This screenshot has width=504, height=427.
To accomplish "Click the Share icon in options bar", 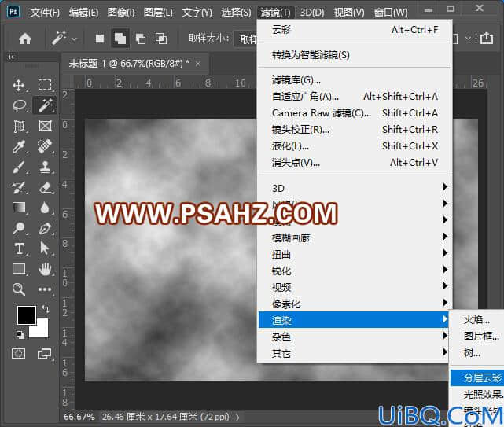I will coord(487,39).
